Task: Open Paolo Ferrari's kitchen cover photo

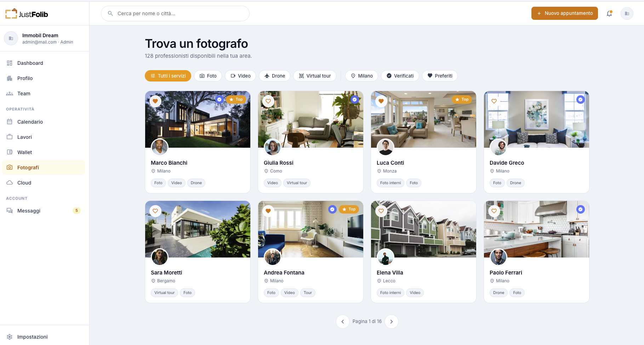Action: point(536,229)
